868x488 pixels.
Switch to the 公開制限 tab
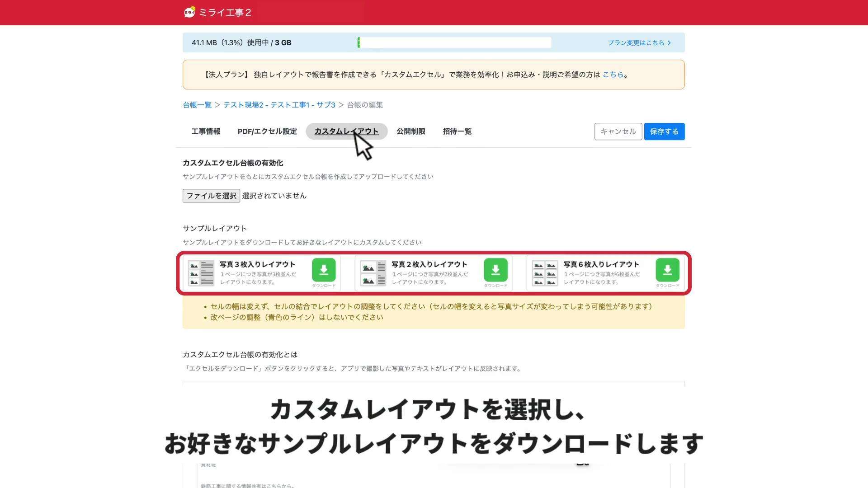tap(411, 131)
